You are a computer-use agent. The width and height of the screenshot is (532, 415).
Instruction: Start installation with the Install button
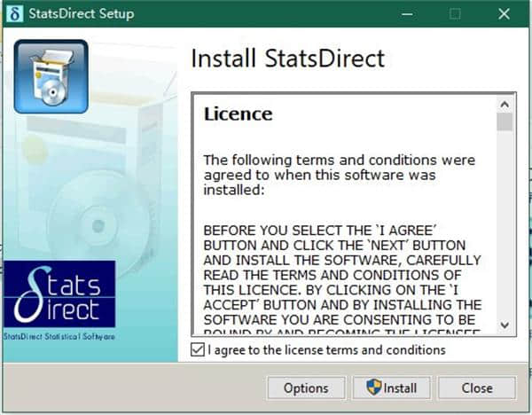(391, 388)
